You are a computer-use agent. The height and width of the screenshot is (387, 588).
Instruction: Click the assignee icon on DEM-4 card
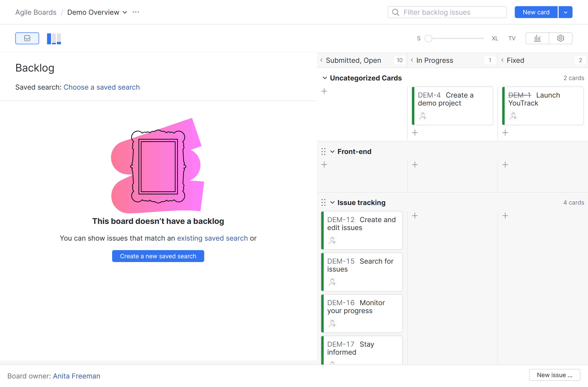(x=423, y=116)
